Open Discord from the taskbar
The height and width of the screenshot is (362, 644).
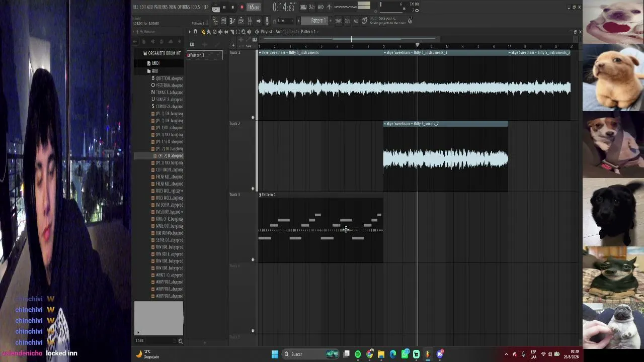tap(440, 354)
